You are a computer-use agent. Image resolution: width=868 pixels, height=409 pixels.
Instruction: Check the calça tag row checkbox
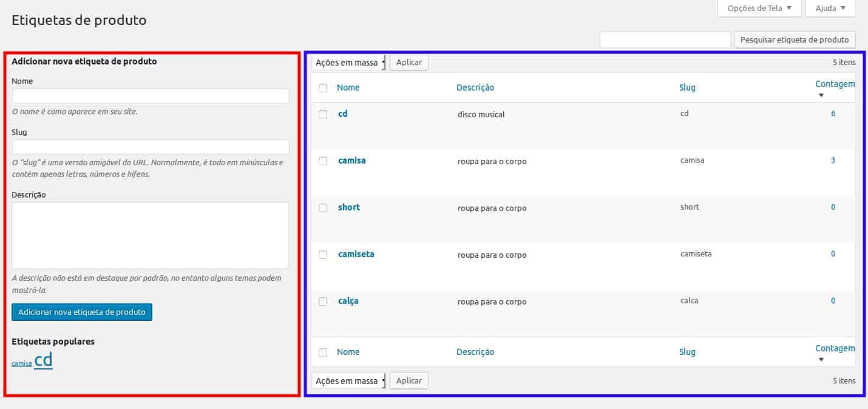[323, 301]
